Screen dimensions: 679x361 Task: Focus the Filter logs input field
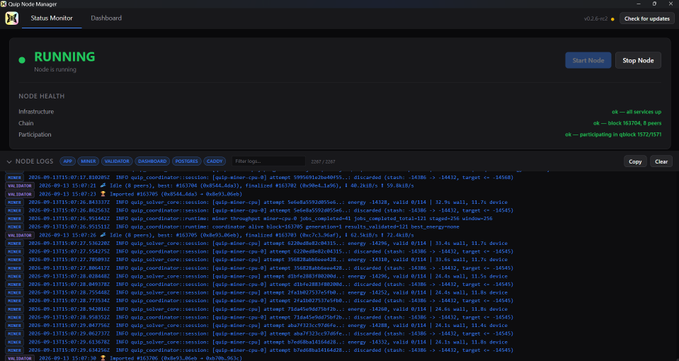pyautogui.click(x=268, y=161)
